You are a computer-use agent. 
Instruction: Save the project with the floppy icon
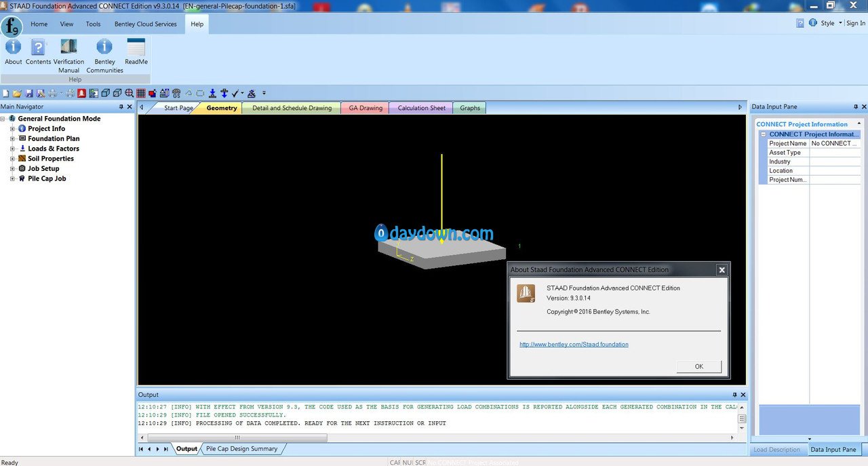(29, 94)
